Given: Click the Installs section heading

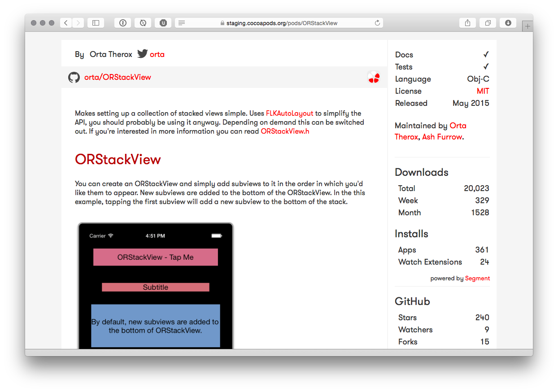Looking at the screenshot, I should click(411, 234).
